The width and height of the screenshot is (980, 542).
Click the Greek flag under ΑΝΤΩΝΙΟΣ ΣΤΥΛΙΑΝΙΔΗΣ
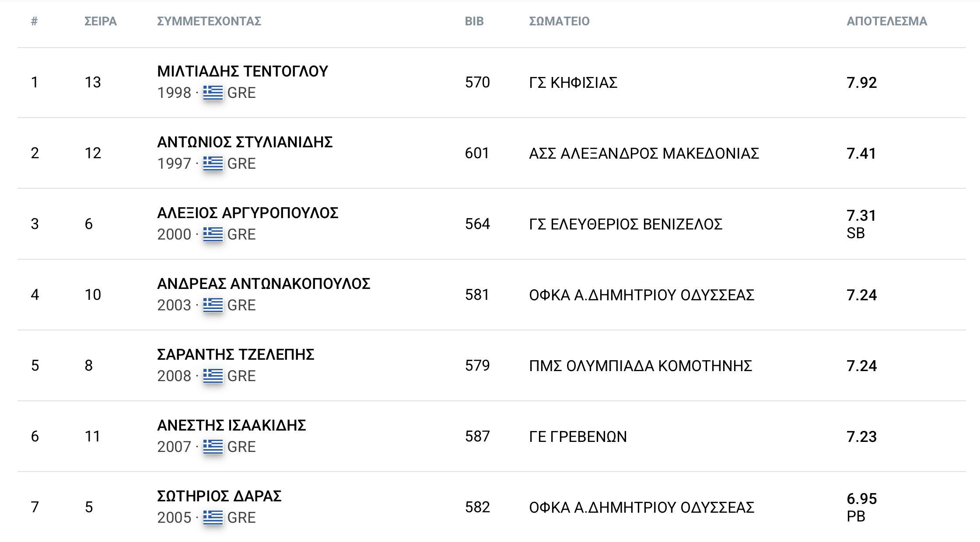pyautogui.click(x=213, y=163)
